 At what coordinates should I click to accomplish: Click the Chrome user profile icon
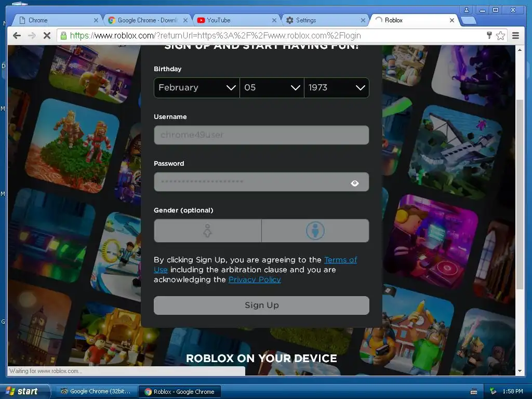pos(467,10)
